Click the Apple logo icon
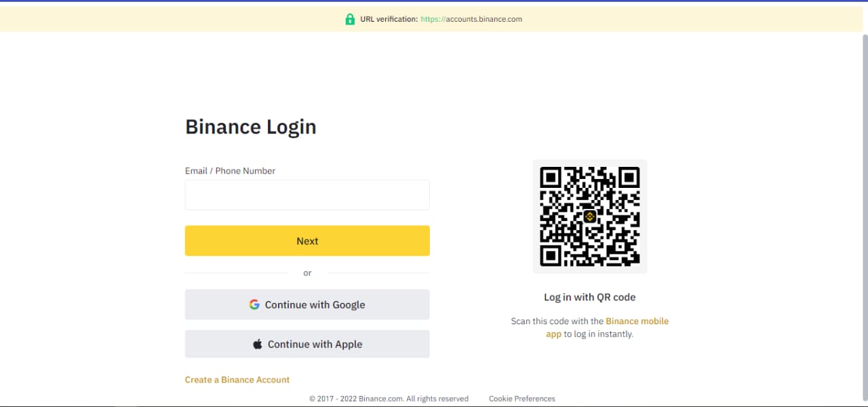This screenshot has height=407, width=868. [258, 344]
